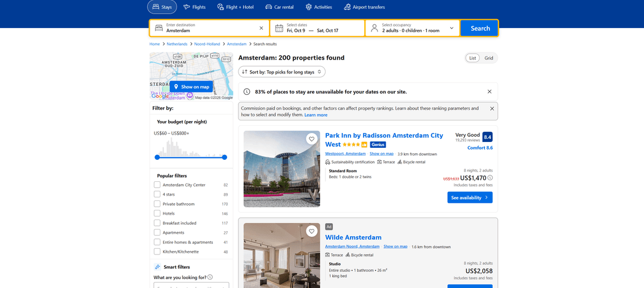Click the Ad label above Wilde Amsterdam
The image size is (644, 288).
[329, 227]
